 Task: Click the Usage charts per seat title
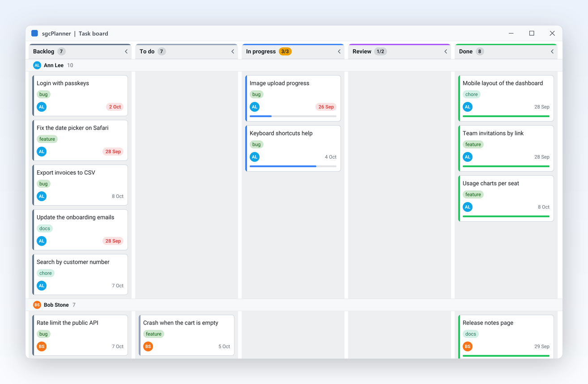[491, 183]
